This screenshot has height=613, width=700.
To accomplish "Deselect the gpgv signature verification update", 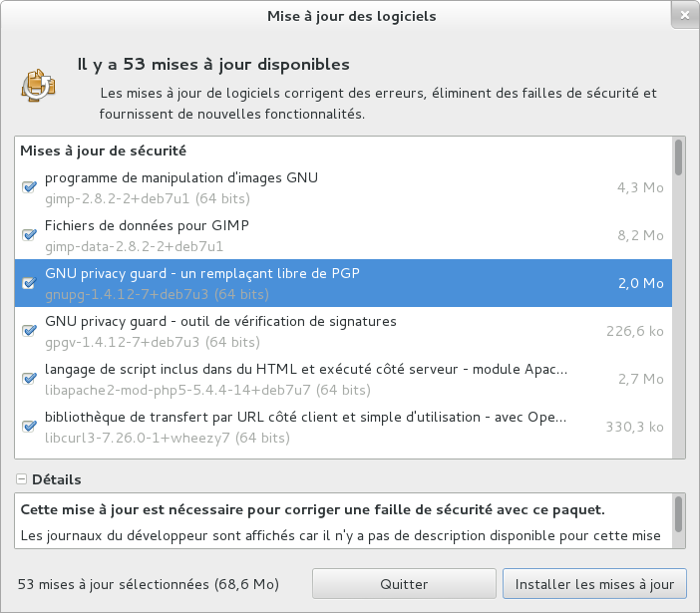I will click(29, 331).
